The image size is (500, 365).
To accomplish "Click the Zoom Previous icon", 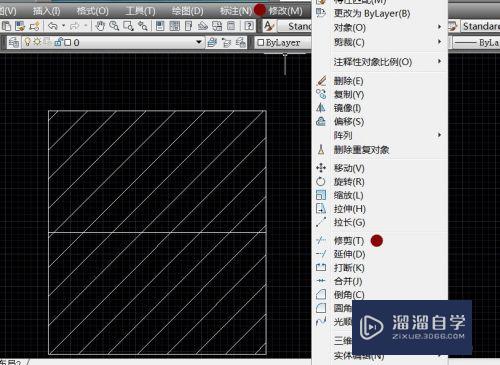I will [143, 26].
